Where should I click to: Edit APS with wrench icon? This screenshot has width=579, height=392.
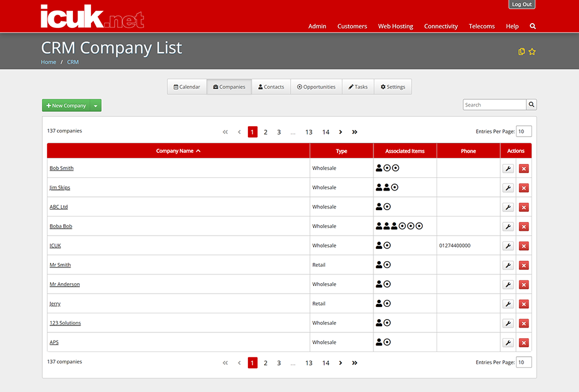point(508,343)
